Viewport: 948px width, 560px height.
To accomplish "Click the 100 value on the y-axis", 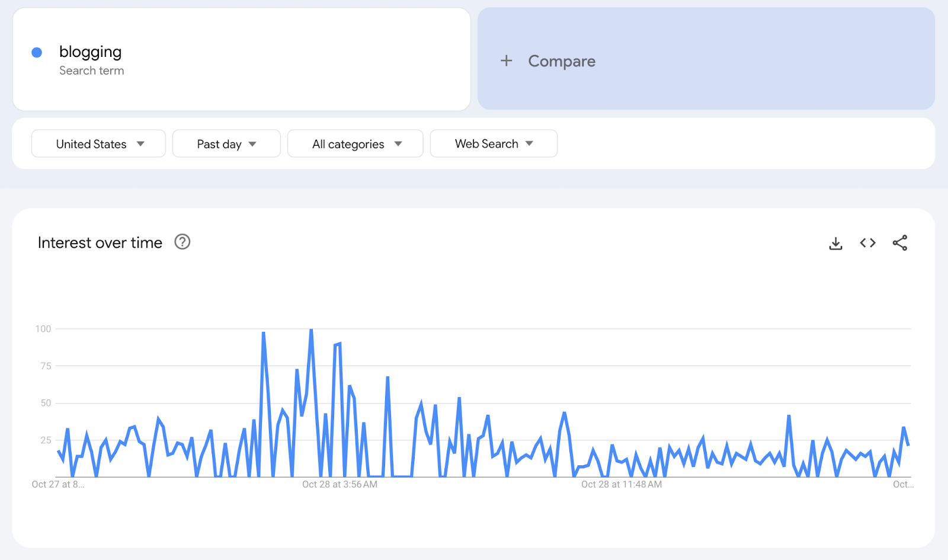I will [43, 329].
